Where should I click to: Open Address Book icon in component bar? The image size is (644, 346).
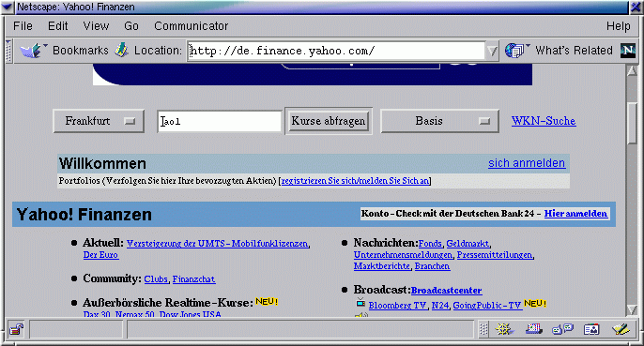coord(591,329)
